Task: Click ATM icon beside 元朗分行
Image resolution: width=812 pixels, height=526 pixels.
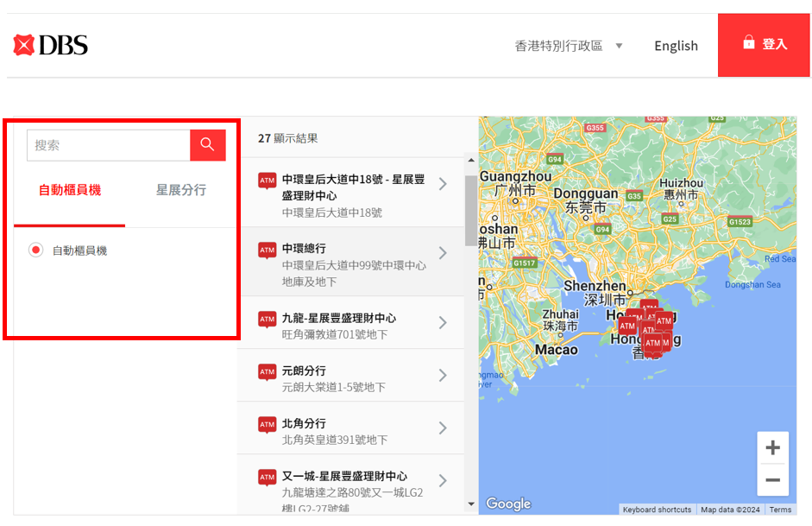Action: tap(267, 372)
